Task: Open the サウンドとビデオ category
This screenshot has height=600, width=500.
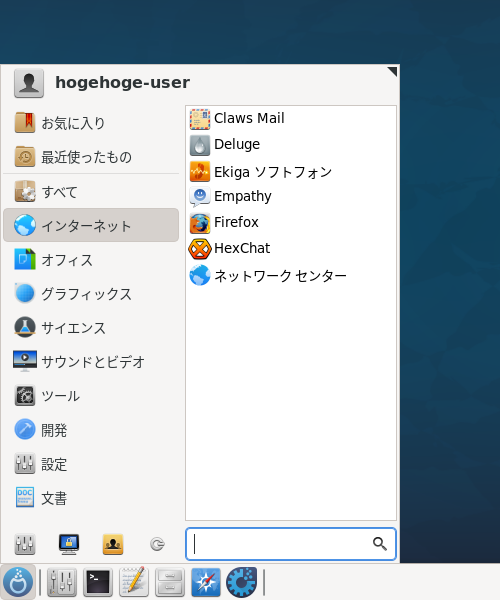Action: click(91, 362)
